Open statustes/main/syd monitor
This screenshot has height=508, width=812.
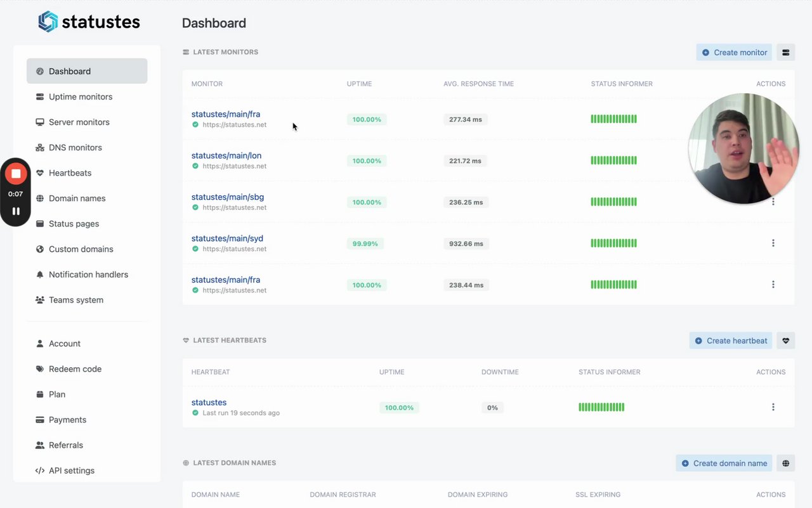(x=227, y=238)
